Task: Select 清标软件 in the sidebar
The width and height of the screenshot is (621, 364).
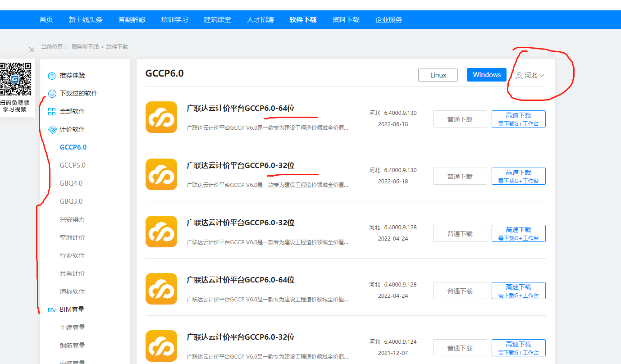Action: click(72, 291)
